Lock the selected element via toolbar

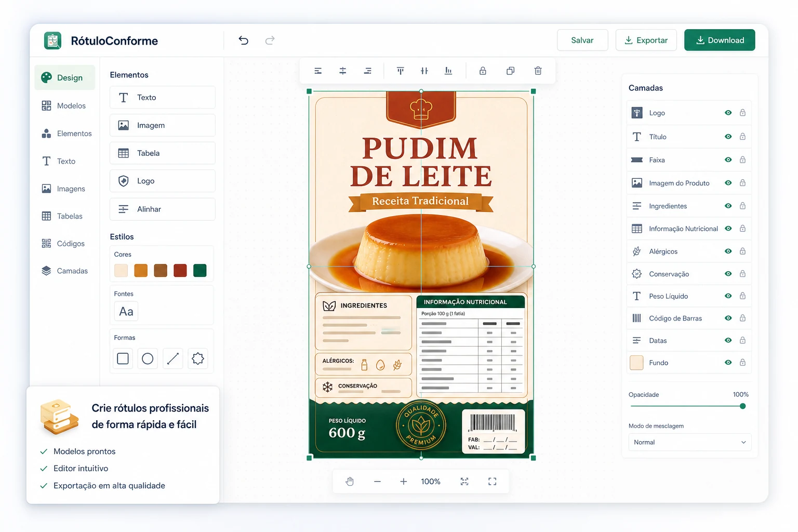pyautogui.click(x=483, y=71)
